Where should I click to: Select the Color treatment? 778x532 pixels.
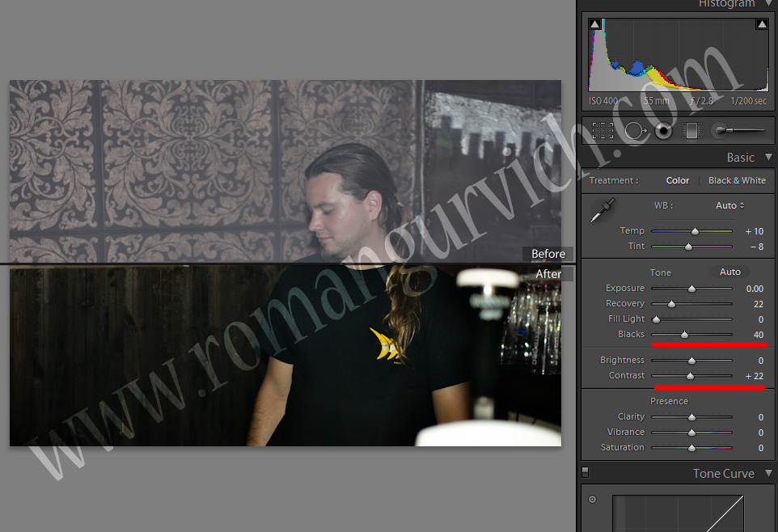(x=677, y=180)
